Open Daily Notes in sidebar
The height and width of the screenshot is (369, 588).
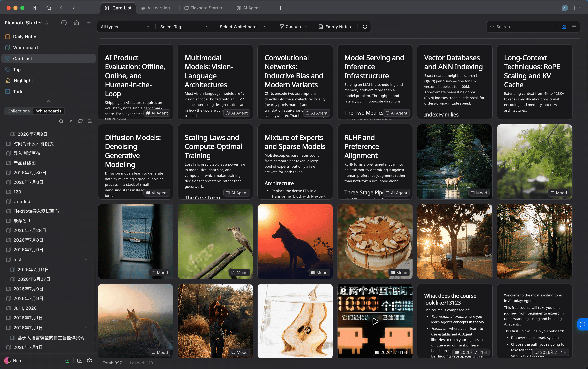tap(48, 37)
